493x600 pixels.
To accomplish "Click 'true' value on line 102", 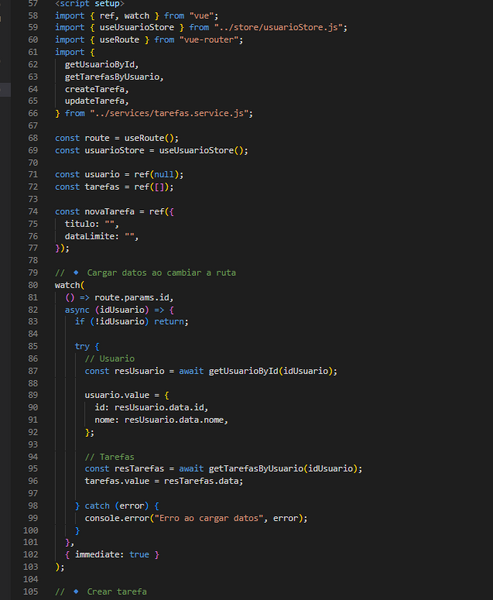I will 139,554.
